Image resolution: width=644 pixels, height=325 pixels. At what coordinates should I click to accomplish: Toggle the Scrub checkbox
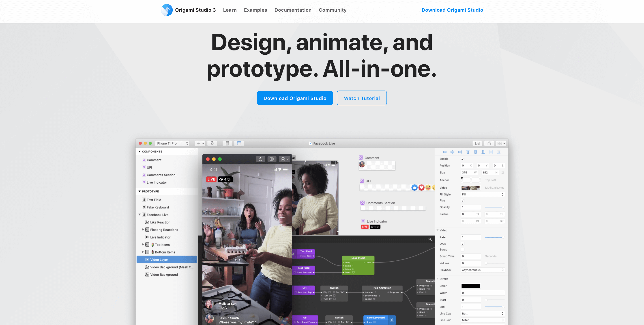(462, 250)
